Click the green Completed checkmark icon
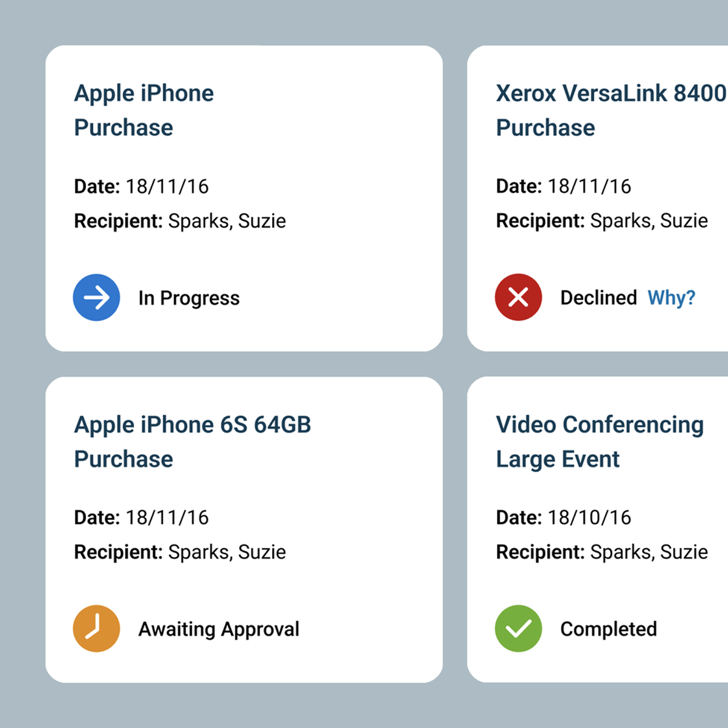 518,629
